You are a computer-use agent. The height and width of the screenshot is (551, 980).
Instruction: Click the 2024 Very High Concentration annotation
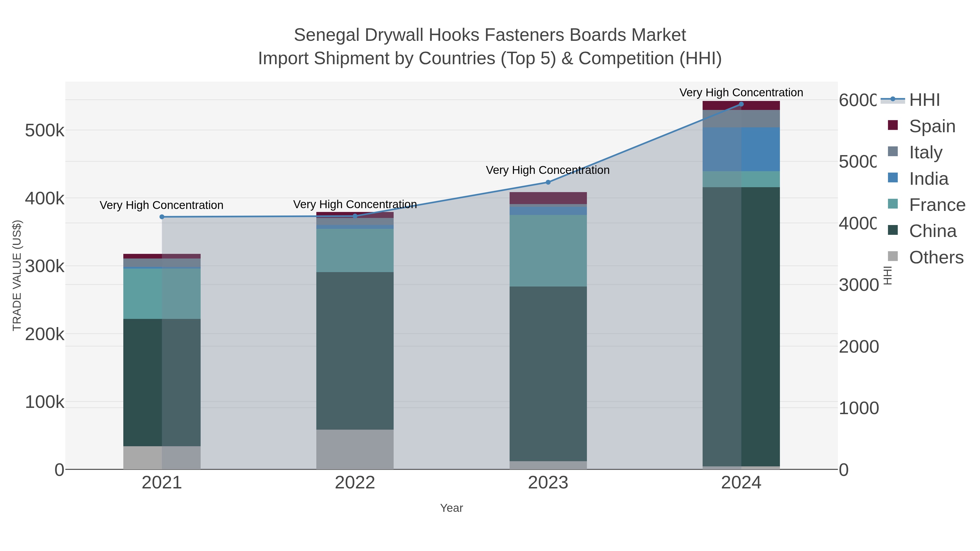point(741,93)
